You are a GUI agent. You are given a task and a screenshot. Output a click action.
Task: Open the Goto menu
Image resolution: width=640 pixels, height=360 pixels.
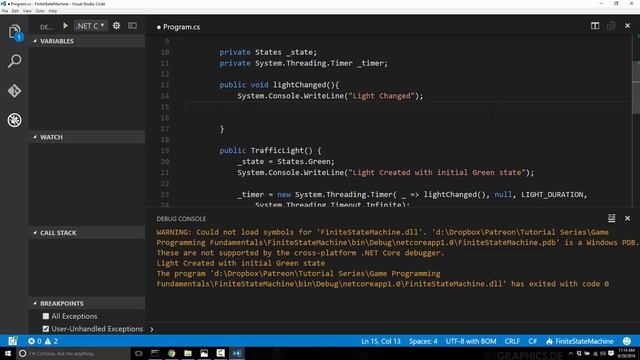click(40, 11)
